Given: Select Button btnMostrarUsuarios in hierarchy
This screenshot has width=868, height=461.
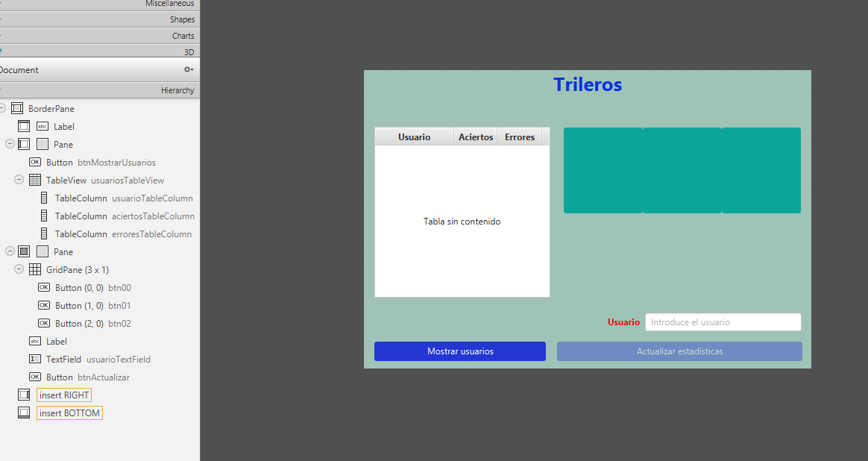Looking at the screenshot, I should coord(100,163).
